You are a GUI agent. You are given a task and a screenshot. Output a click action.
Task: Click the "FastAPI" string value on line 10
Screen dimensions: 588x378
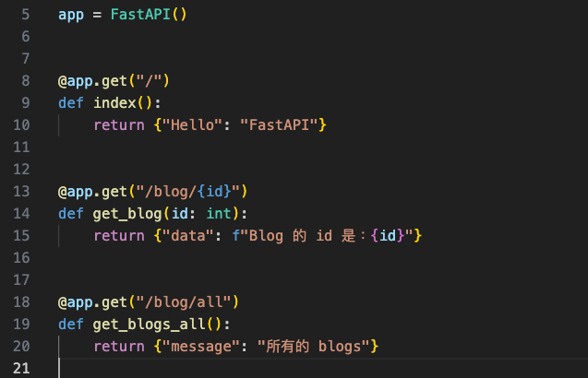(279, 124)
